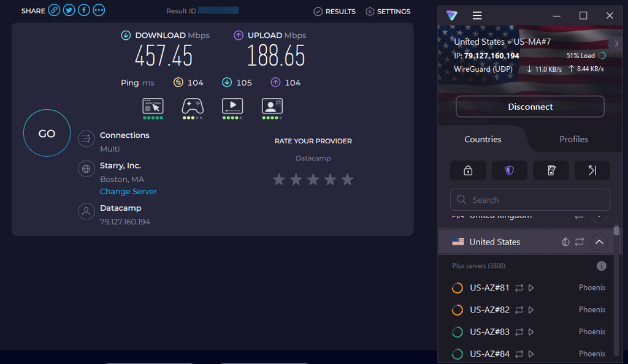Image resolution: width=628 pixels, height=364 pixels.
Task: Click the P2P arrows in United States row
Action: tap(580, 241)
